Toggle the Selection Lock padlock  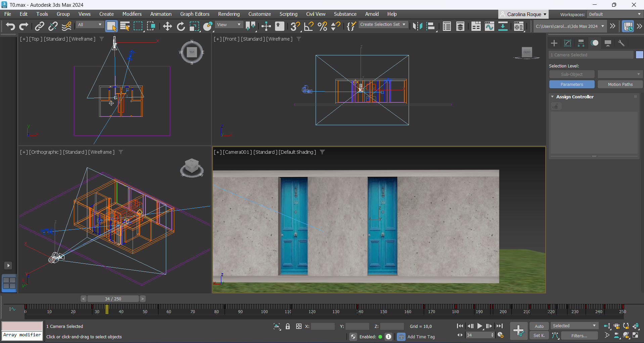pyautogui.click(x=288, y=326)
